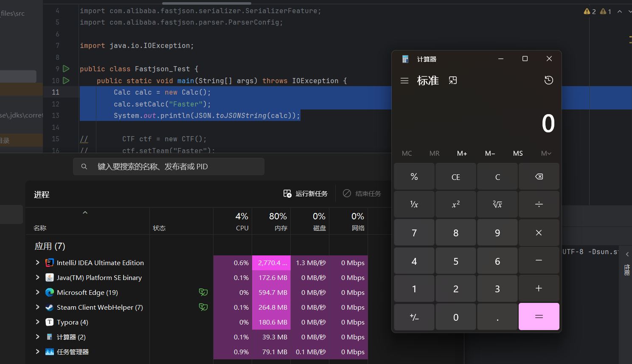Click digit 5 on the Calculator
This screenshot has width=632, height=364.
tap(456, 260)
